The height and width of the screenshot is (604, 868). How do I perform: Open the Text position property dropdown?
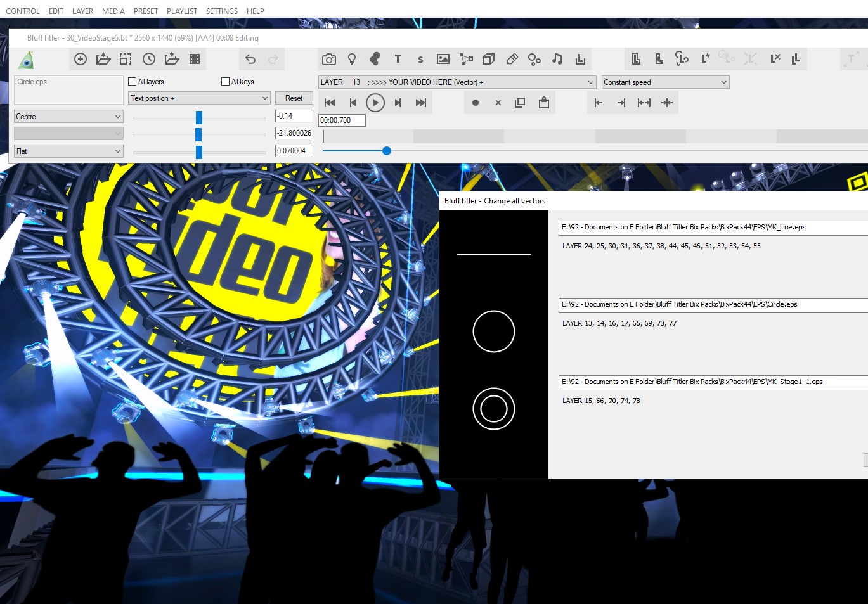[199, 98]
